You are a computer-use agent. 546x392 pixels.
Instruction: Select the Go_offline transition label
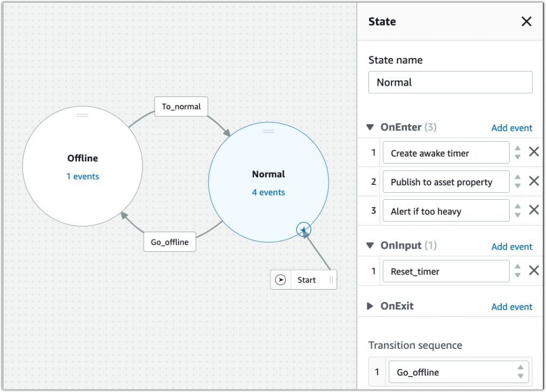pos(170,242)
